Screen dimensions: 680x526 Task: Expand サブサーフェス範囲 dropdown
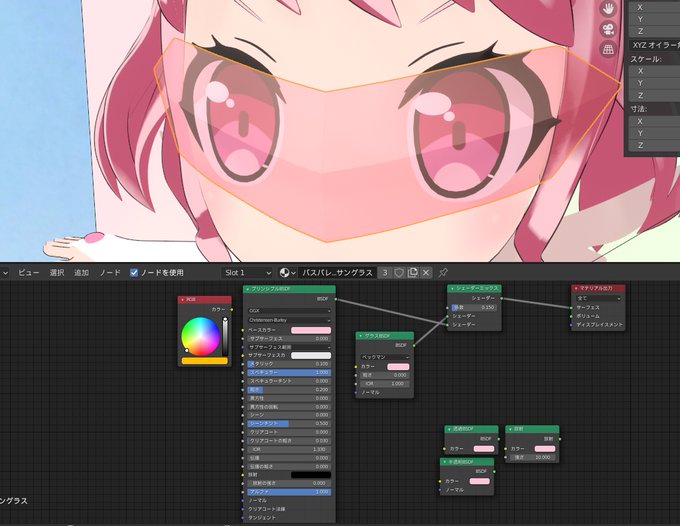(289, 347)
